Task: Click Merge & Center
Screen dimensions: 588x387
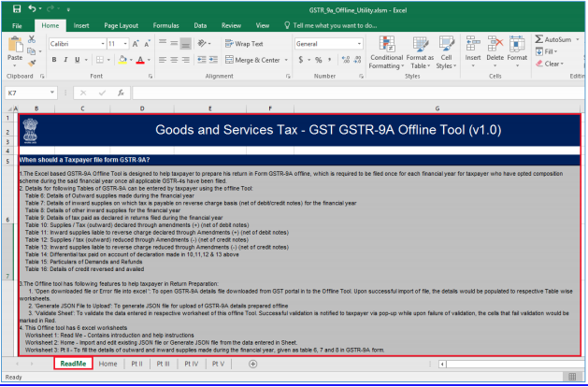Action: [x=252, y=60]
